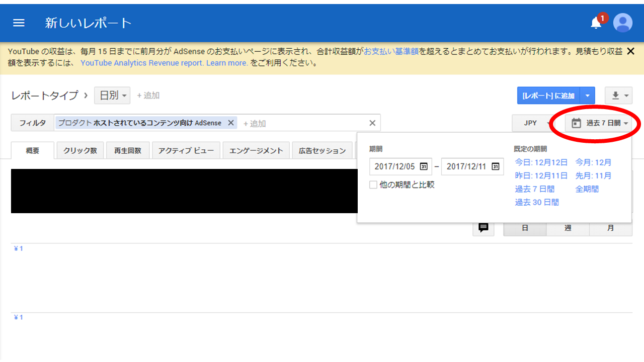Image resolution: width=644 pixels, height=362 pixels.
Task: Choose preset 今日: 12月12日
Action: pos(541,162)
